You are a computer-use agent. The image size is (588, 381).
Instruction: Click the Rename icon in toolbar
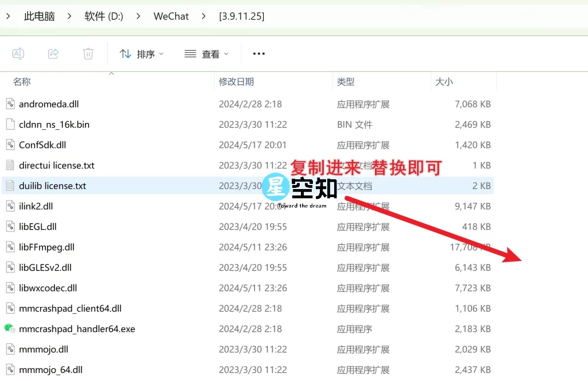pyautogui.click(x=18, y=53)
